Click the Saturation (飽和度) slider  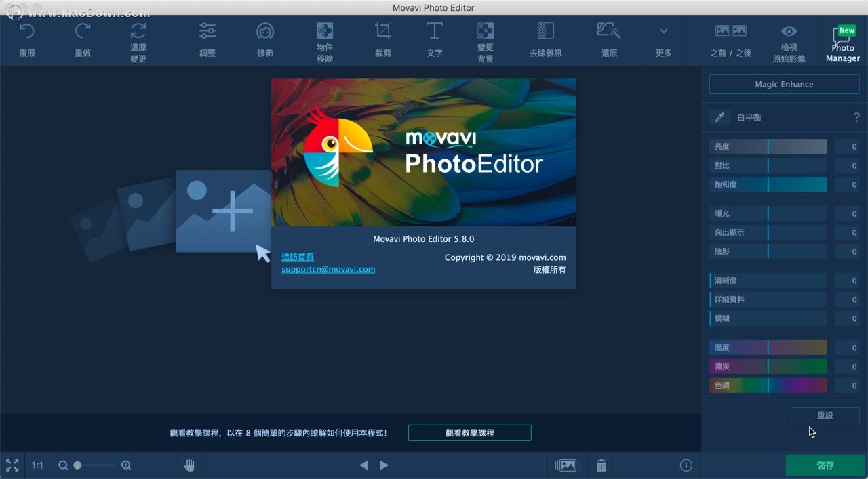point(768,184)
